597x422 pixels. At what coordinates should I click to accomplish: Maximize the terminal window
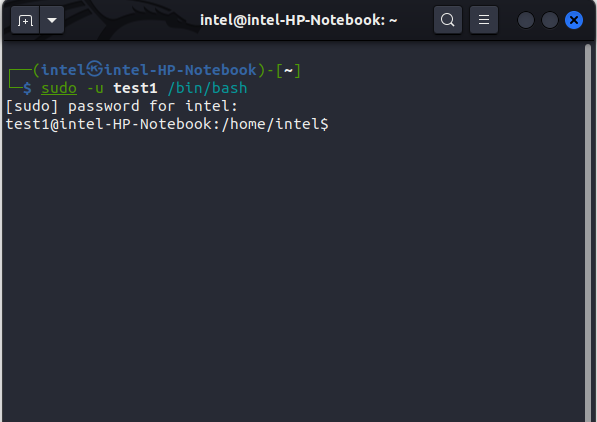(x=550, y=20)
